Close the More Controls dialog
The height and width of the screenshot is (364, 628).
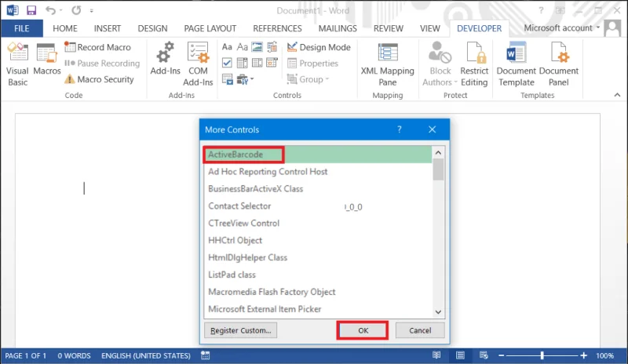433,129
